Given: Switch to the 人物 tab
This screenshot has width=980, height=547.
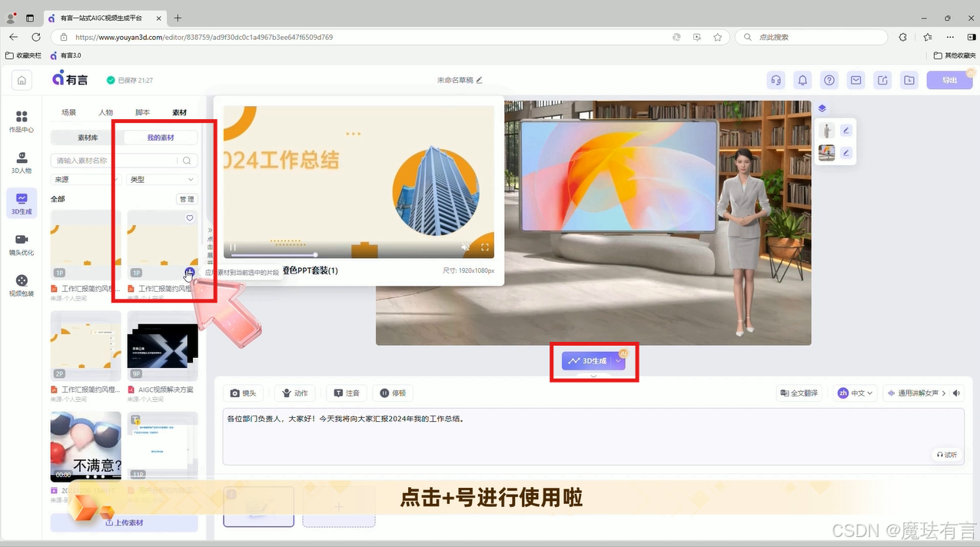Looking at the screenshot, I should point(106,112).
